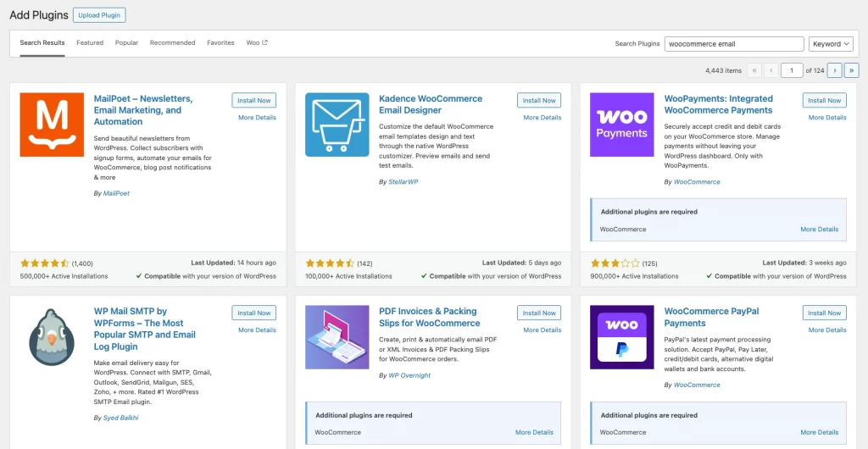Image resolution: width=868 pixels, height=449 pixels.
Task: Open WooCommerce More Details in PDF Invoices required box
Action: tap(534, 432)
